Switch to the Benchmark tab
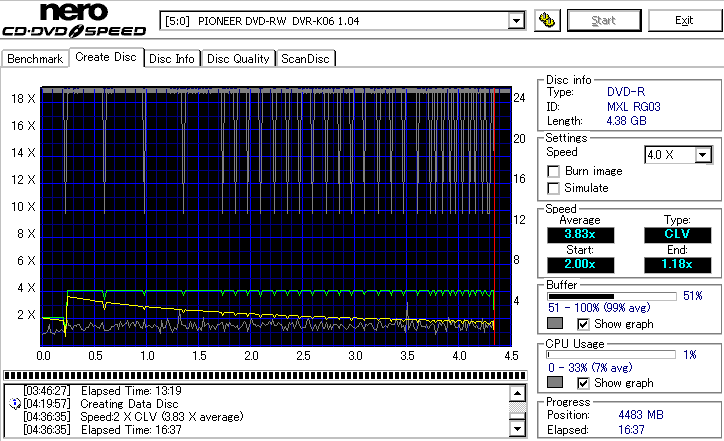 click(35, 59)
